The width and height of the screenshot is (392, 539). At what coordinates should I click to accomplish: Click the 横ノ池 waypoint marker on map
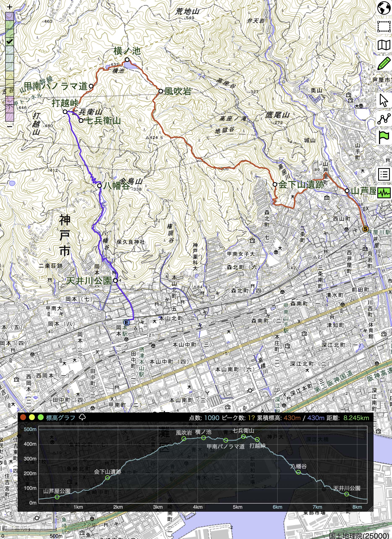(127, 59)
